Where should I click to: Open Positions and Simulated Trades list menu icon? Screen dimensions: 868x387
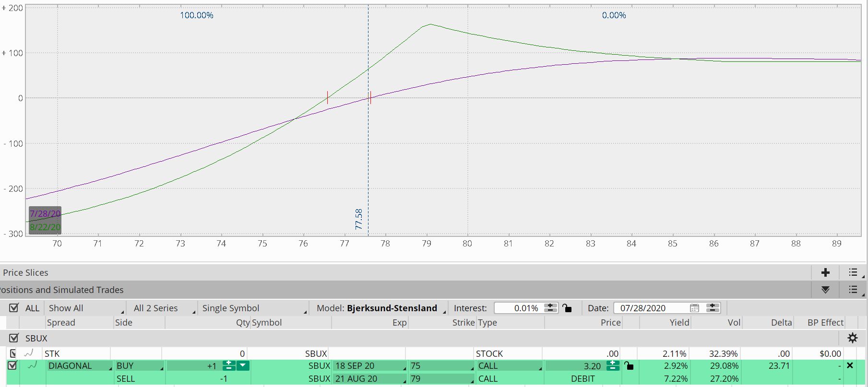pyautogui.click(x=854, y=290)
